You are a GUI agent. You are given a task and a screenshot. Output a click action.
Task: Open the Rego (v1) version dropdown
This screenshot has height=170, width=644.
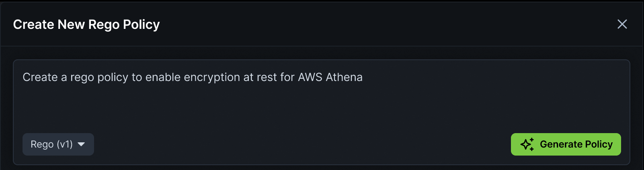pyautogui.click(x=58, y=144)
